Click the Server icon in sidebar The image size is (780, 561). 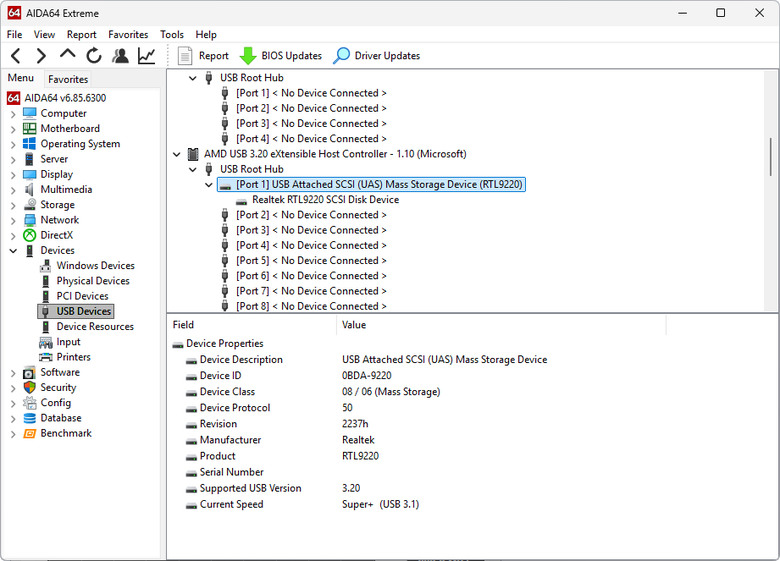click(30, 159)
